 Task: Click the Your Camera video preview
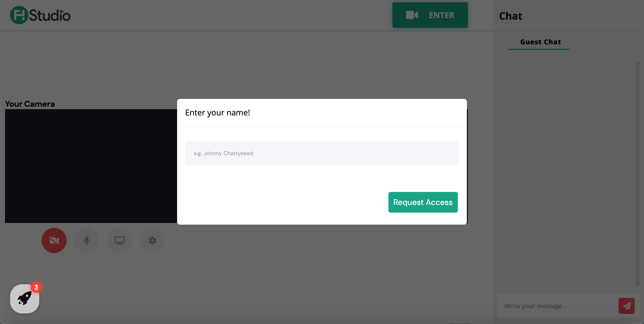tap(91, 166)
